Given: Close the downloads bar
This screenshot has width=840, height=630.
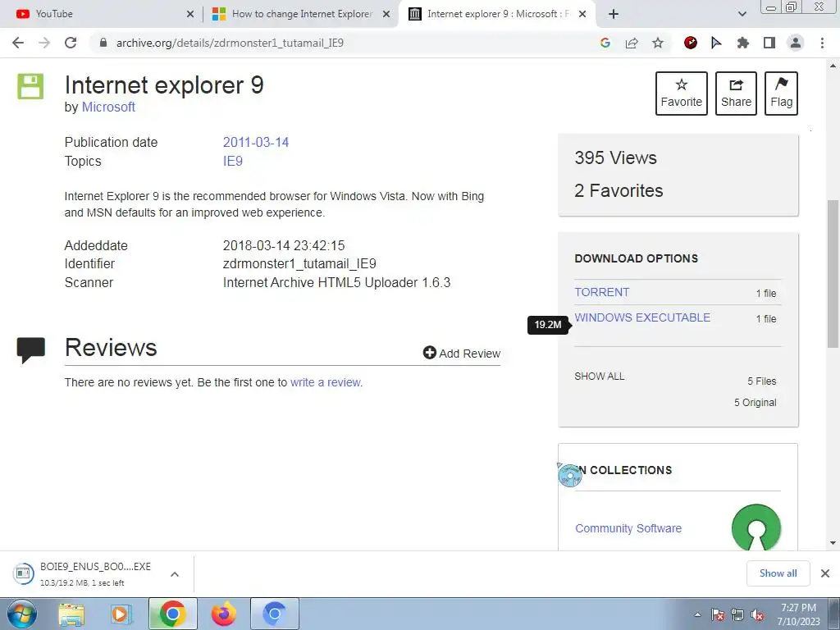Looking at the screenshot, I should point(825,573).
